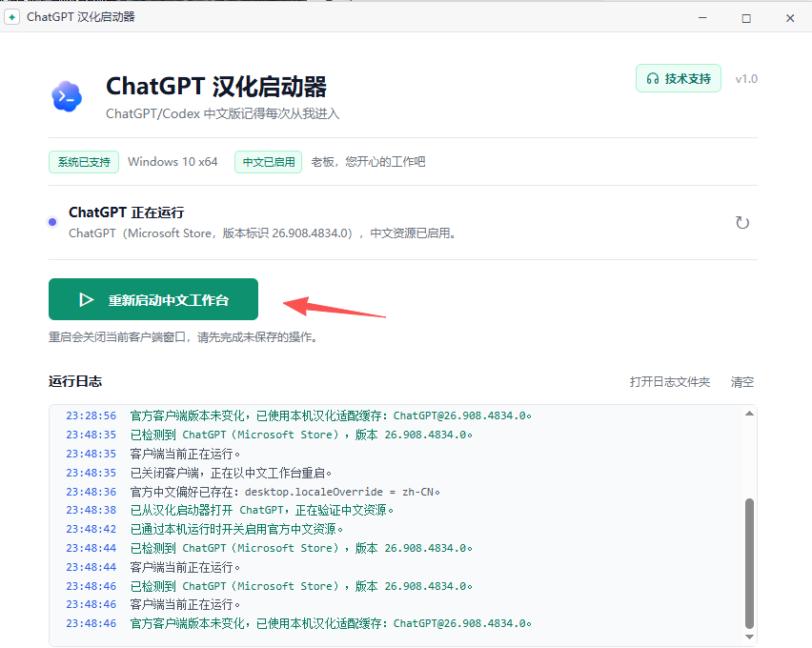Click the 运行日志 section heading
The width and height of the screenshot is (812, 648).
(x=75, y=381)
